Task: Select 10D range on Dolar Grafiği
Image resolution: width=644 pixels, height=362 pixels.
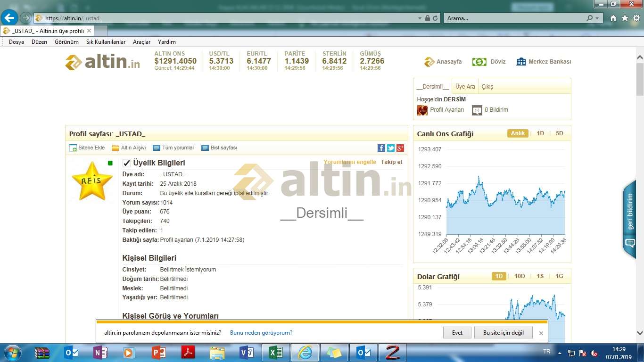Action: tap(520, 276)
